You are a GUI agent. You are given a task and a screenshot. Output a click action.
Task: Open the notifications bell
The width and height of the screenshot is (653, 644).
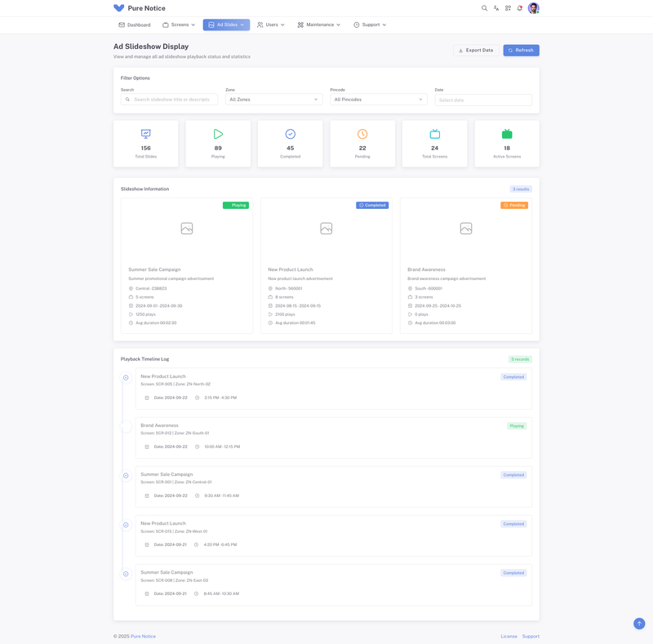click(x=519, y=8)
